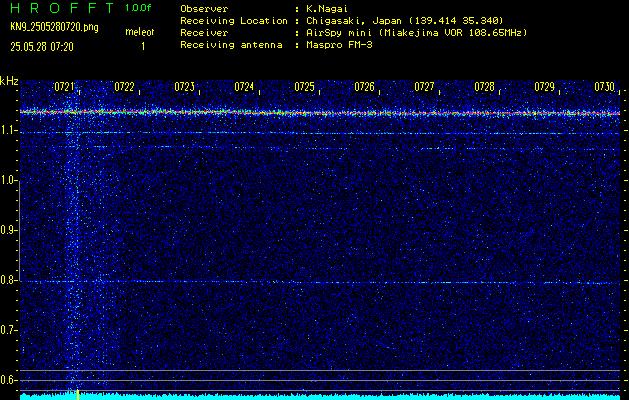Click the 0727 time marker

(424, 87)
